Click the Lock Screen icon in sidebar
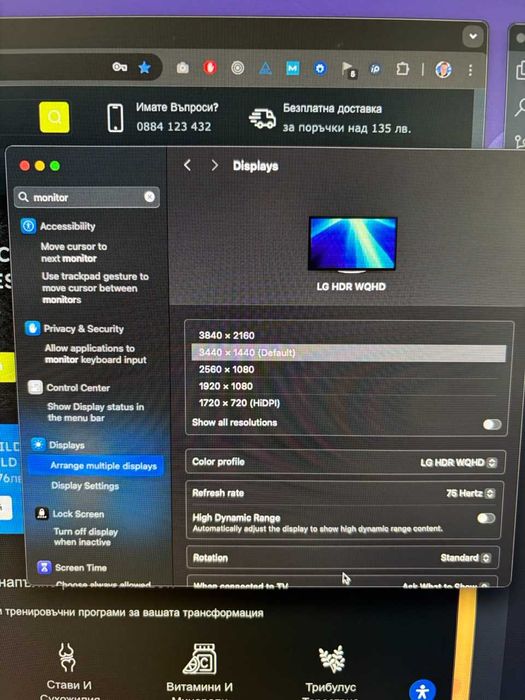This screenshot has height=700, width=525. (42, 513)
